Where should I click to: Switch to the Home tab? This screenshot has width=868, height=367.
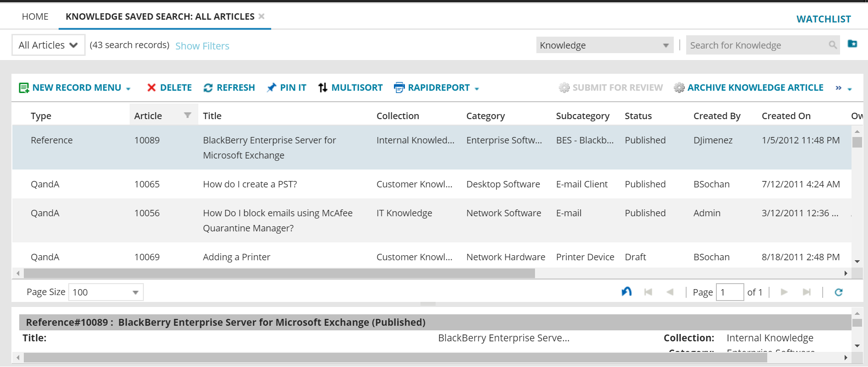pyautogui.click(x=35, y=16)
